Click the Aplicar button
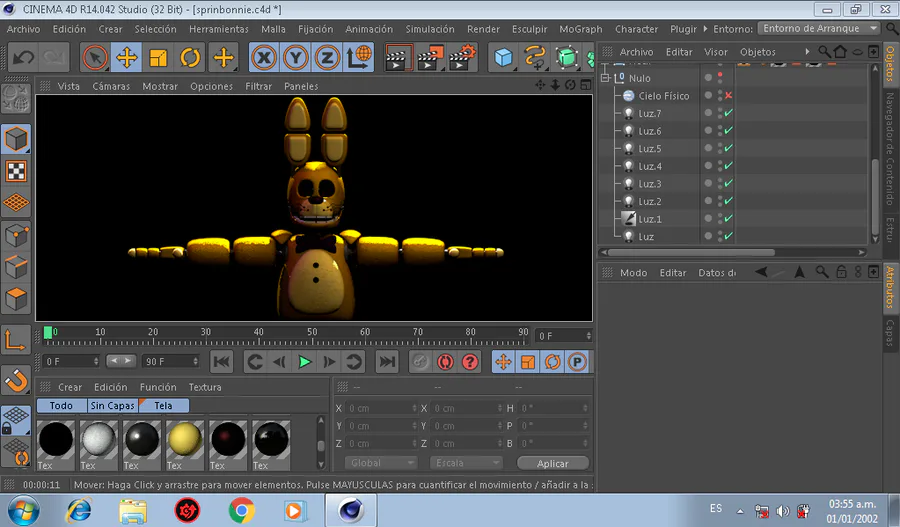 552,463
